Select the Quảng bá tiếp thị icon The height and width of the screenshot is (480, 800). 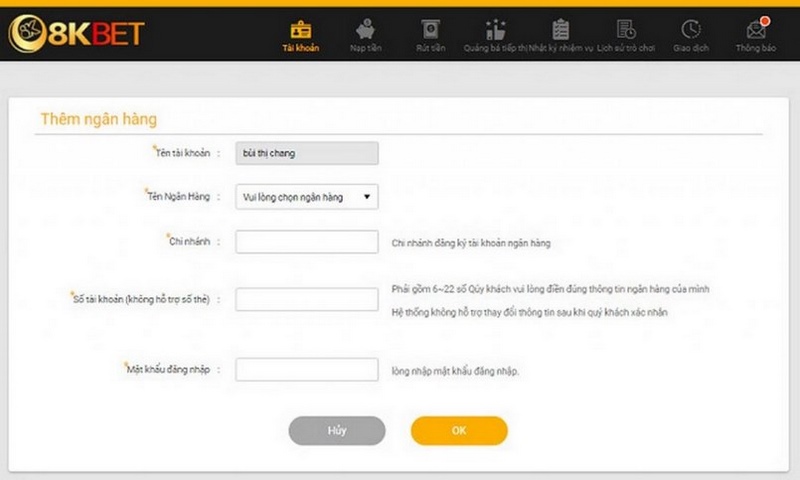tap(495, 29)
